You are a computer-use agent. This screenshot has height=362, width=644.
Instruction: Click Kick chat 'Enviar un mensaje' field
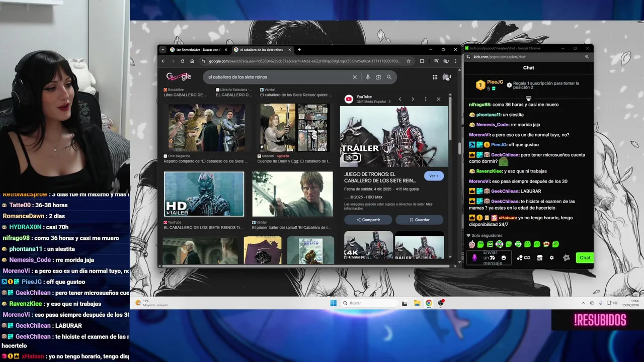coord(490,258)
